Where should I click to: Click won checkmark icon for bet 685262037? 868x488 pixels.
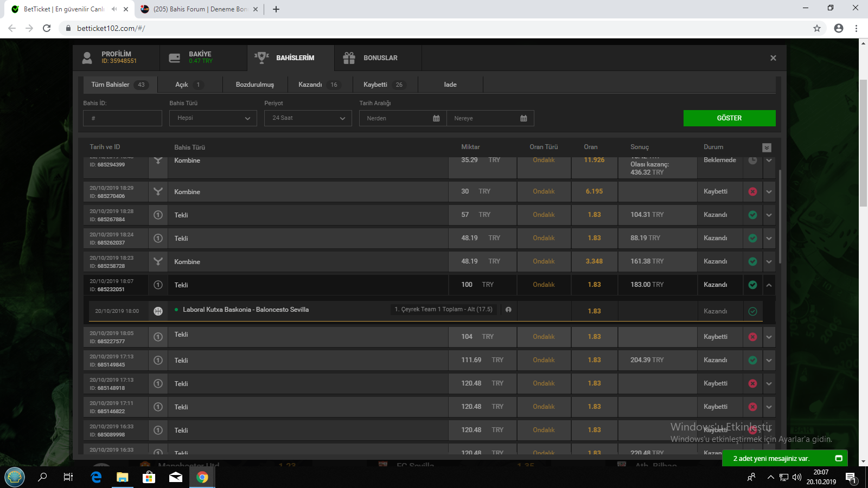tap(752, 238)
